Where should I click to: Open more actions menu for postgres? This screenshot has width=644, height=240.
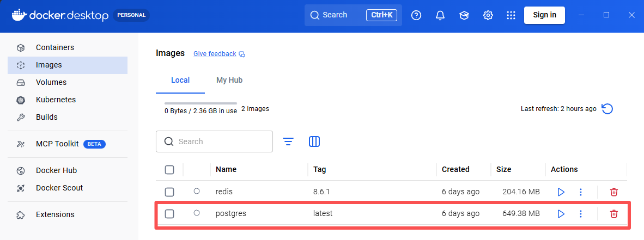click(x=581, y=213)
